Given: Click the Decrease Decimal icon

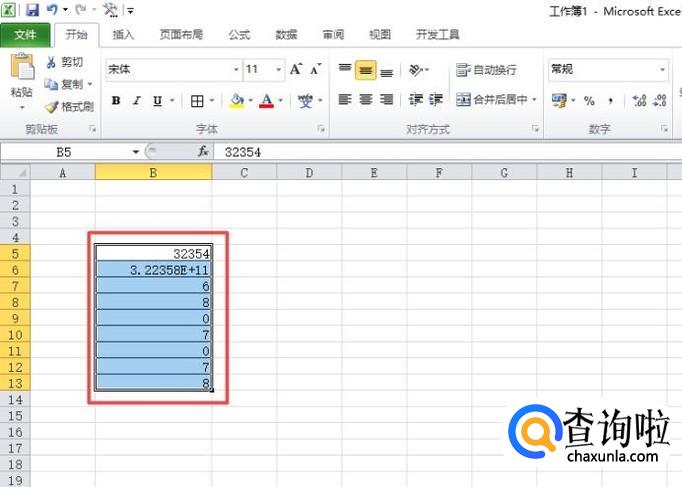Looking at the screenshot, I should coord(659,101).
